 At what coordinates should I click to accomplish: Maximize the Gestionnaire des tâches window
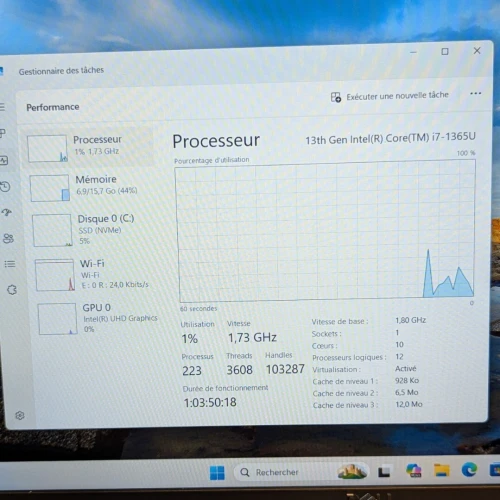pos(445,51)
